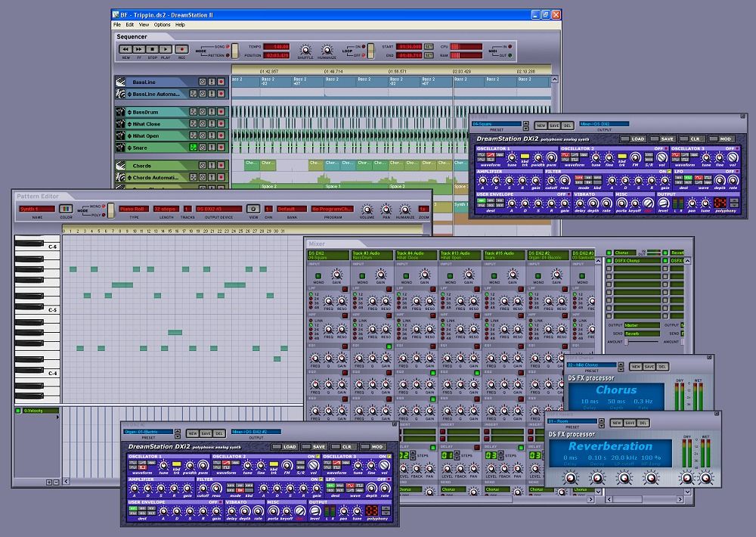
Task: Expand the BaseDrum track arrows
Action: (129, 112)
